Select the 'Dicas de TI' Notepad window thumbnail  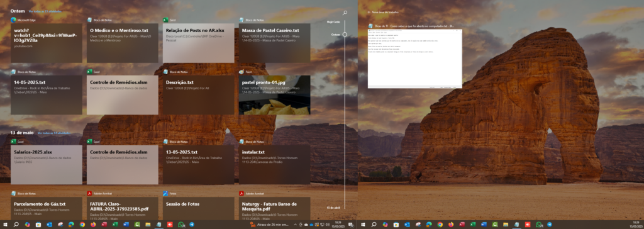415,59
